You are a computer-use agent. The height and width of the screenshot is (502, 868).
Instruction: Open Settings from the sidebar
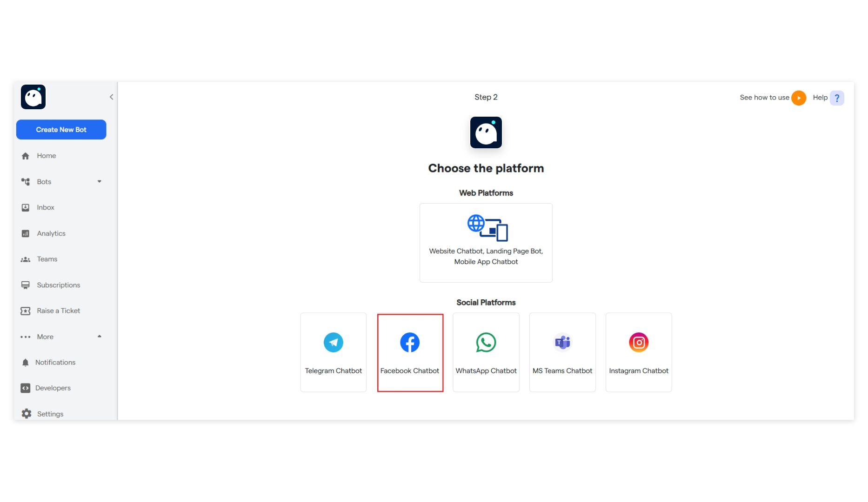point(50,414)
